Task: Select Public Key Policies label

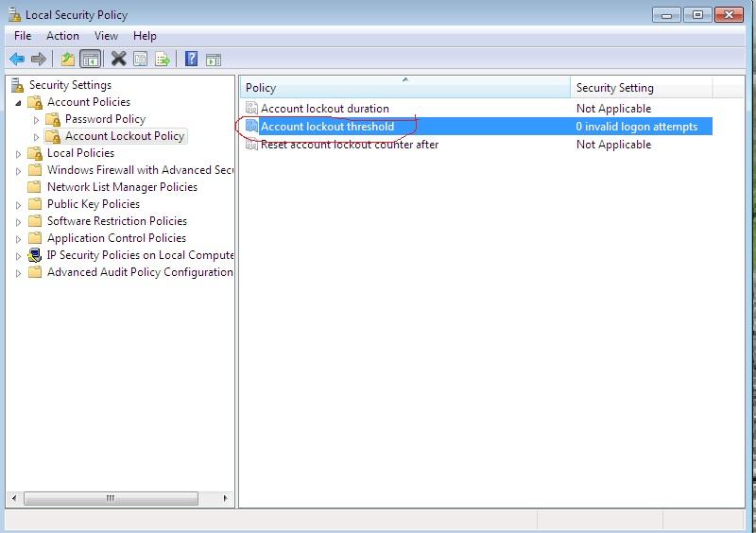Action: tap(94, 204)
